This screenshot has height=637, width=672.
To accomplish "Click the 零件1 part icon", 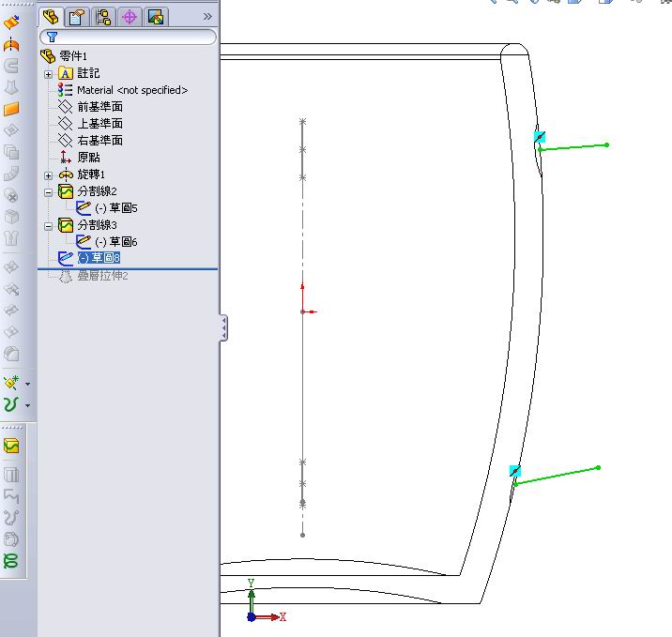I will [48, 55].
